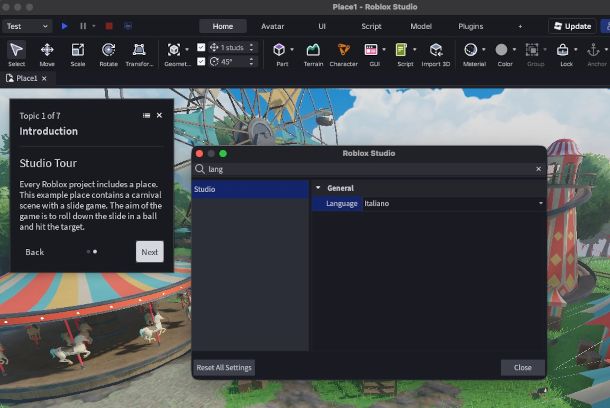Click the studs increment stepper

[251, 47]
